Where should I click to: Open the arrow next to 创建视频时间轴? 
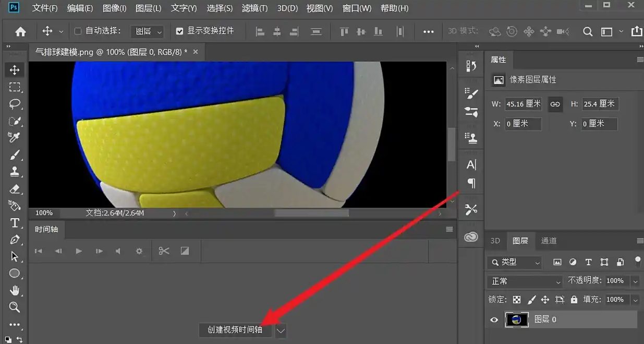click(x=281, y=330)
